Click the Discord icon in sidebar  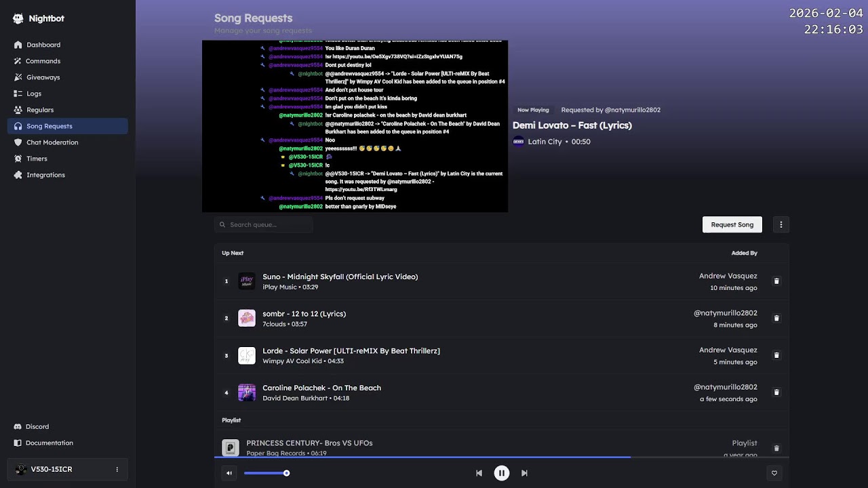pyautogui.click(x=18, y=426)
